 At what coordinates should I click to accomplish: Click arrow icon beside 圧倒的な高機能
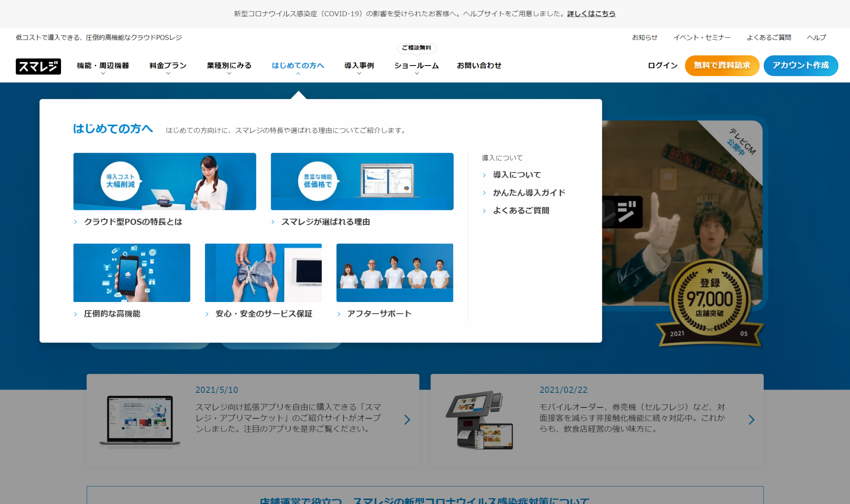tap(76, 314)
